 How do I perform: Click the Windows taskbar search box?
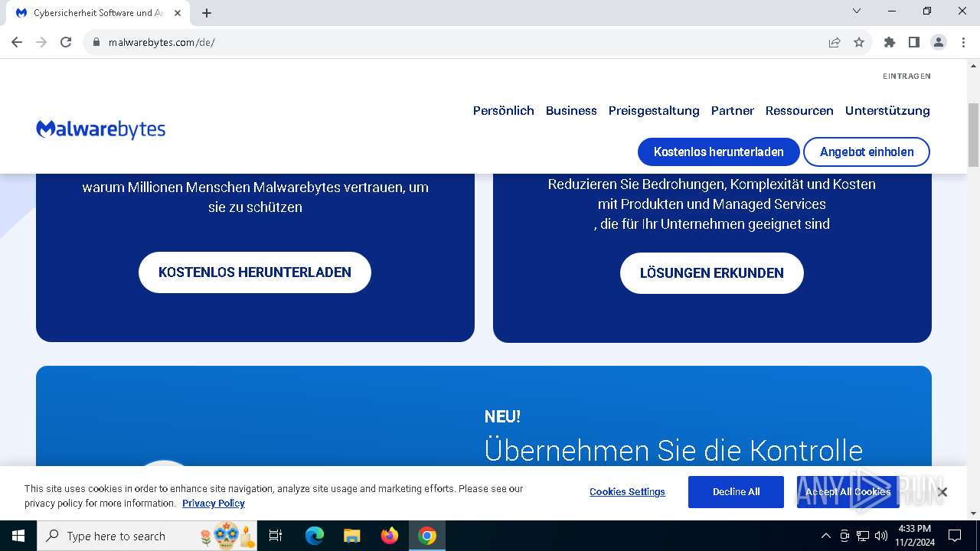point(147,536)
